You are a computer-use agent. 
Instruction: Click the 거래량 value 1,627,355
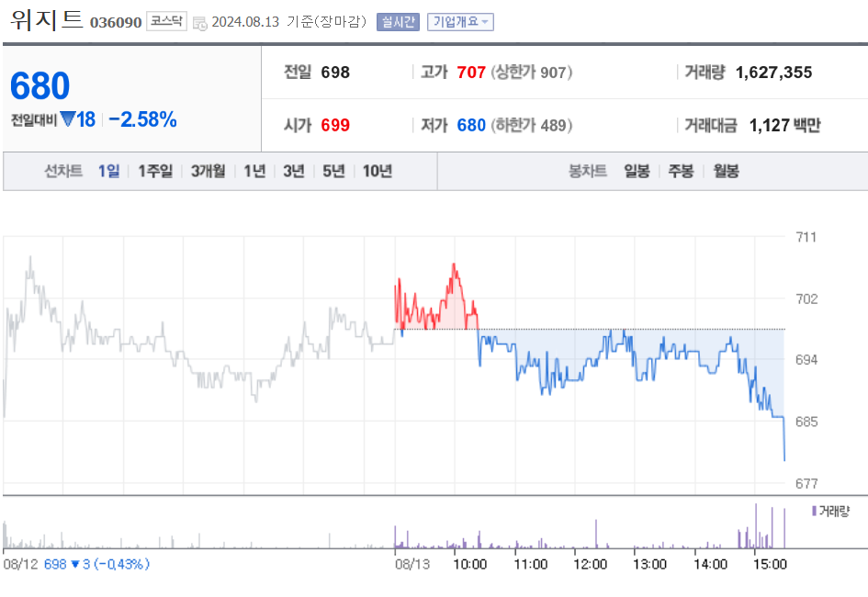coord(774,73)
